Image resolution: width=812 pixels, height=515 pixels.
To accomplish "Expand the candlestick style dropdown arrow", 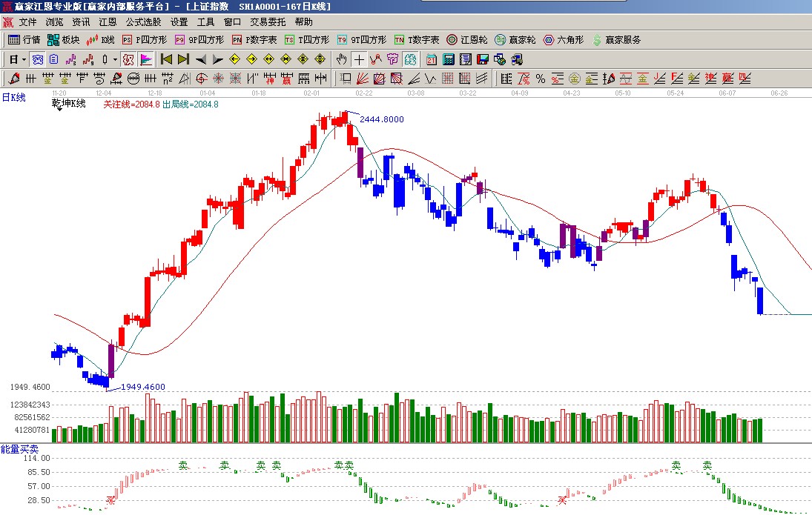I will click(115, 59).
